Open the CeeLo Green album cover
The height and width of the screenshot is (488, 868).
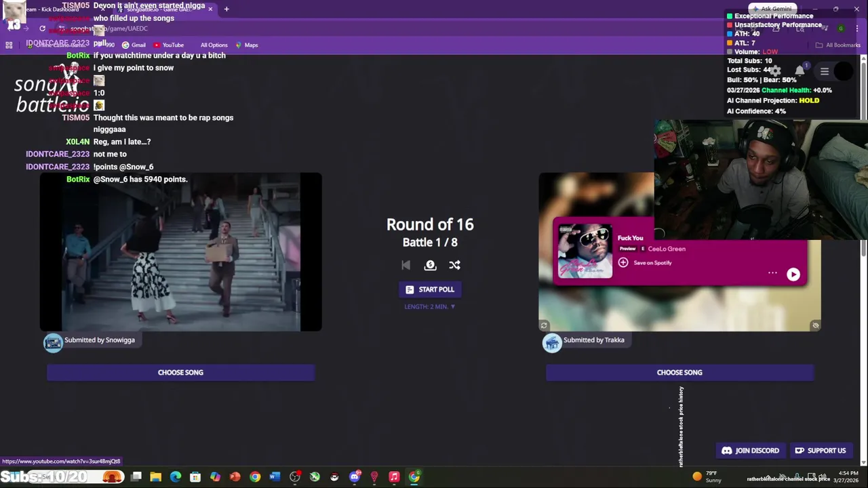click(x=585, y=251)
